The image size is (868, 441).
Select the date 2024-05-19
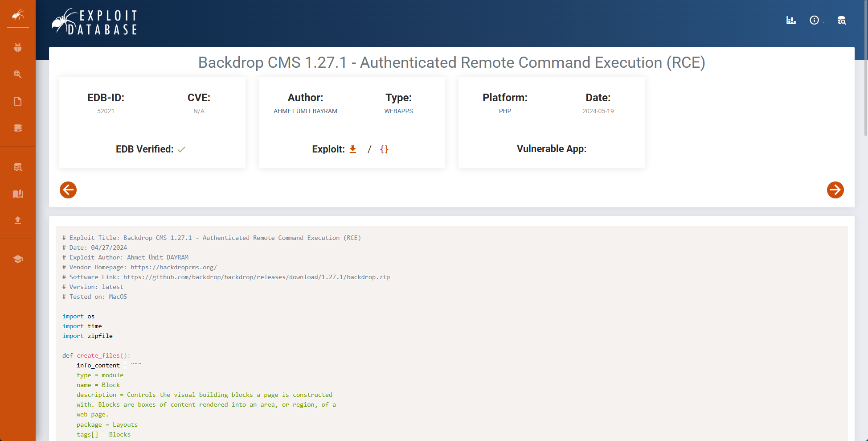coord(598,111)
